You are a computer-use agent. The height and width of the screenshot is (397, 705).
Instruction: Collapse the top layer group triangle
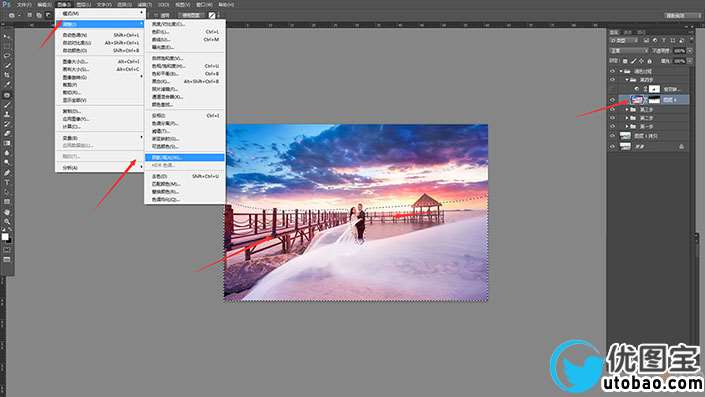[x=621, y=71]
